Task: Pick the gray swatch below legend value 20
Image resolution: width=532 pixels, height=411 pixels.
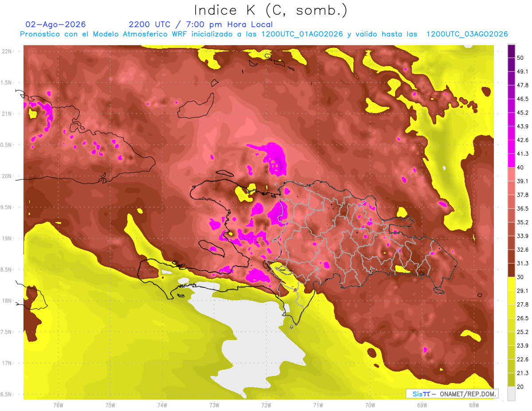Action: tap(511, 393)
